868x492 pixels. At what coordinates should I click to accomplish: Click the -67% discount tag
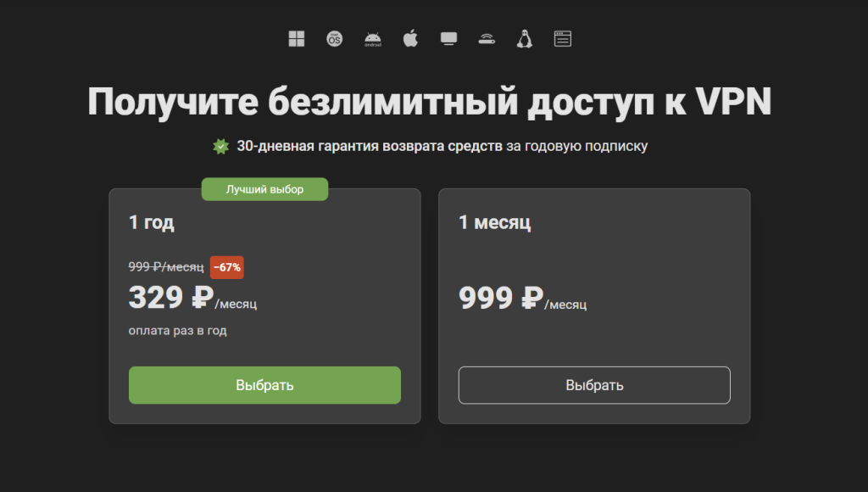click(x=227, y=267)
